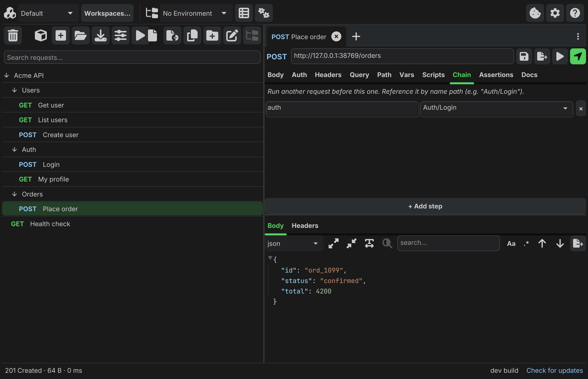Collapse the Users folder
Screen dimensions: 588x379
(x=15, y=90)
